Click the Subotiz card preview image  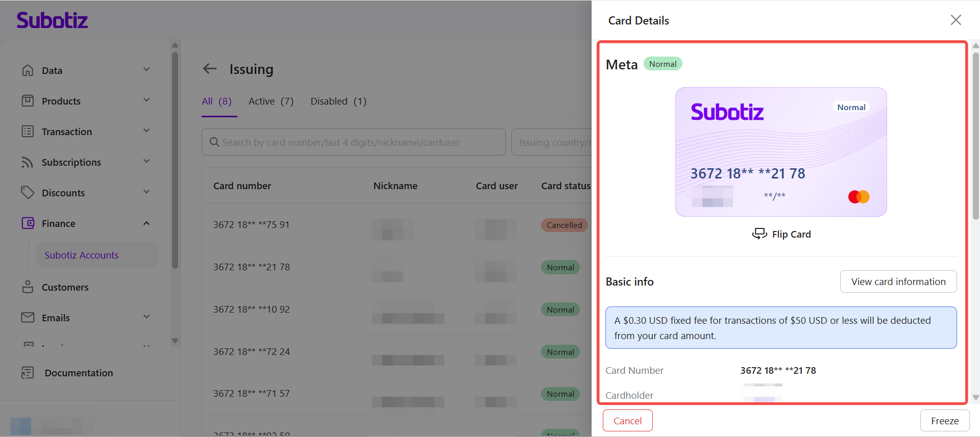[781, 152]
